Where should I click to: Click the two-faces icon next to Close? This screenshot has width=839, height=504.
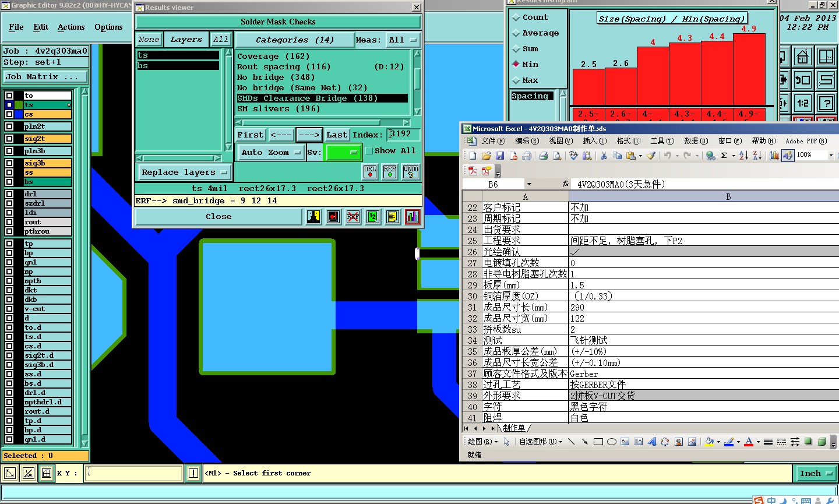pos(313,217)
